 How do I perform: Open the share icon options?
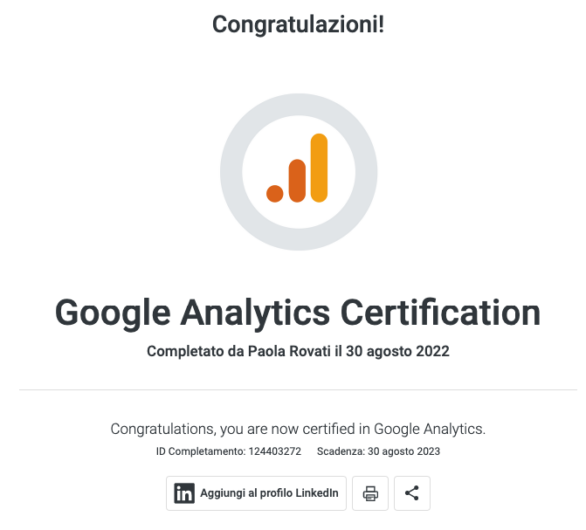(x=412, y=493)
